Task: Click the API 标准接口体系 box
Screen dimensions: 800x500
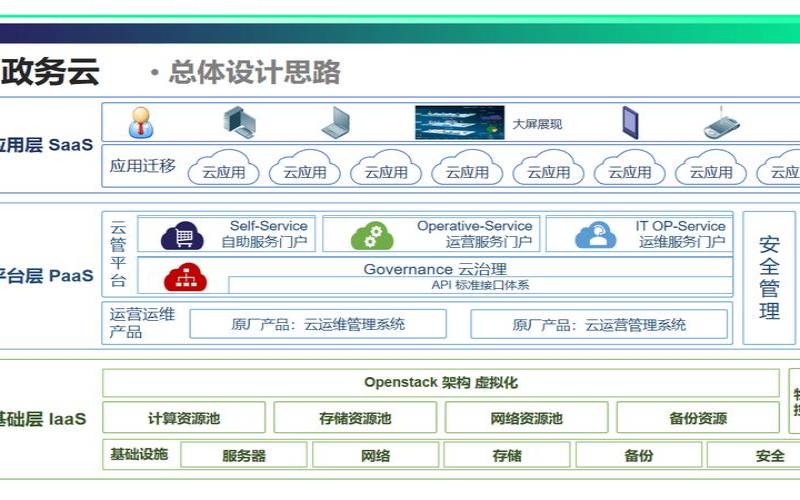Action: 481,285
